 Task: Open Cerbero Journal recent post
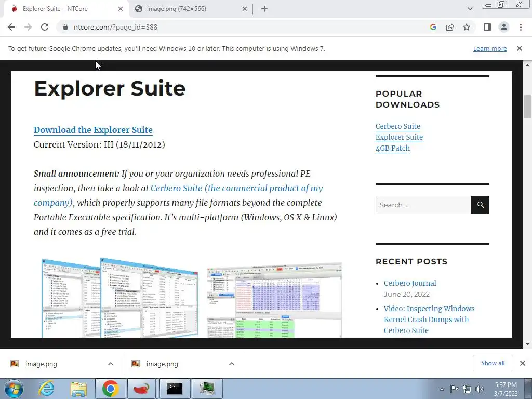pos(410,283)
